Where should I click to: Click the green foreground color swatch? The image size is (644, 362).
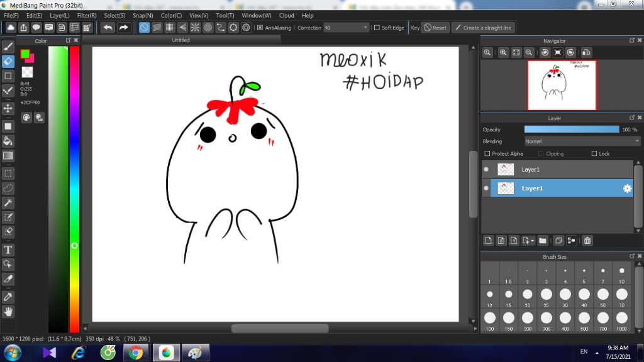click(25, 54)
